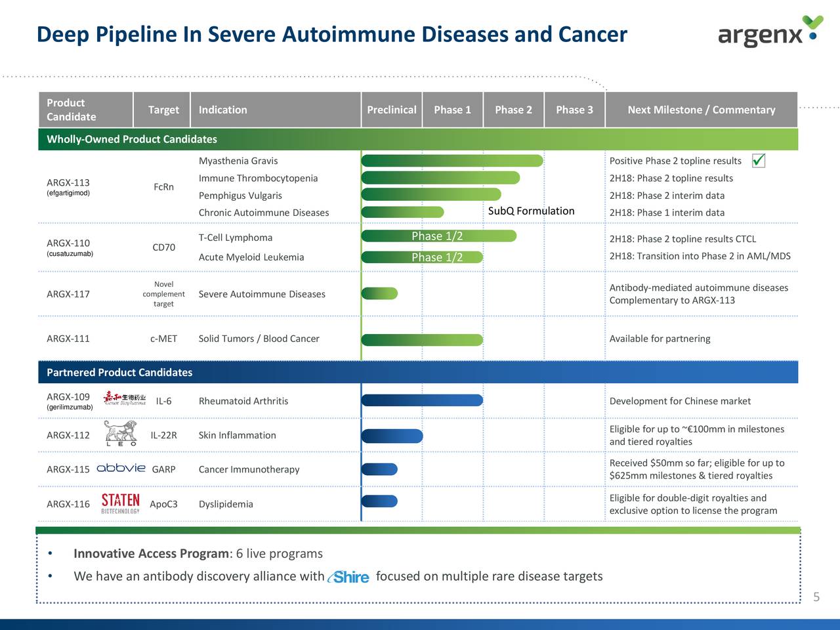Click the Rheumatoid Arthritis blue progress bar

tap(422, 400)
